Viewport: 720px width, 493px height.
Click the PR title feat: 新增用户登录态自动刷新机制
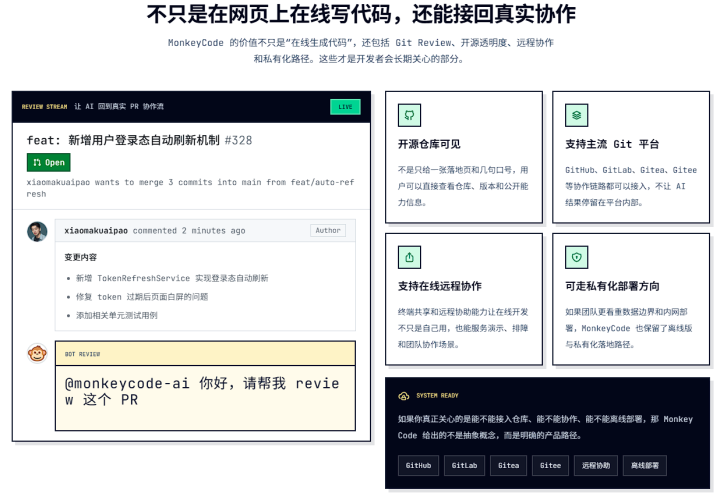(x=123, y=140)
